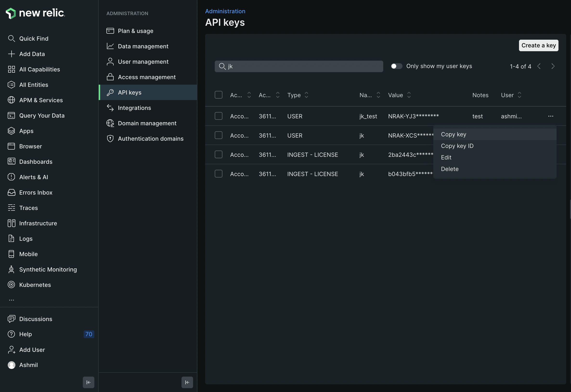Open User management section

[x=148, y=62]
